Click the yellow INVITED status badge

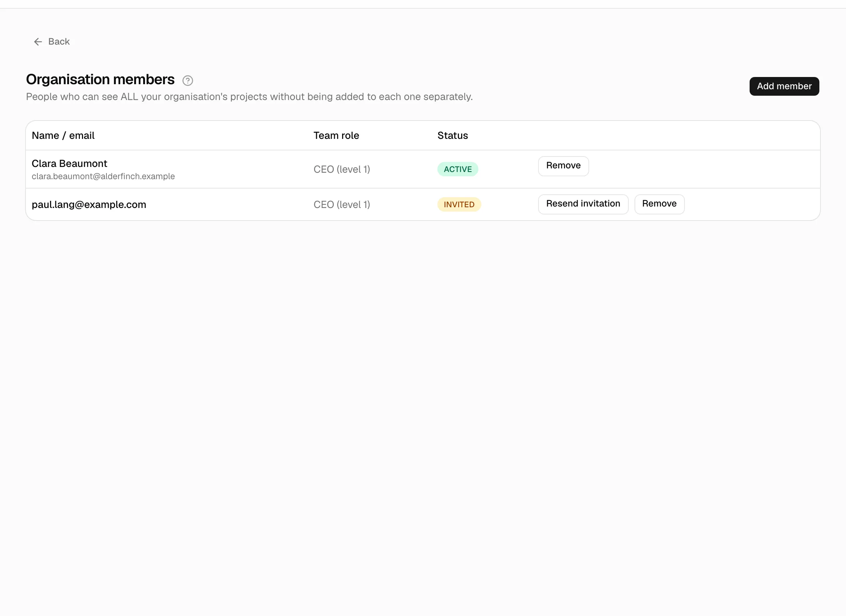point(459,204)
